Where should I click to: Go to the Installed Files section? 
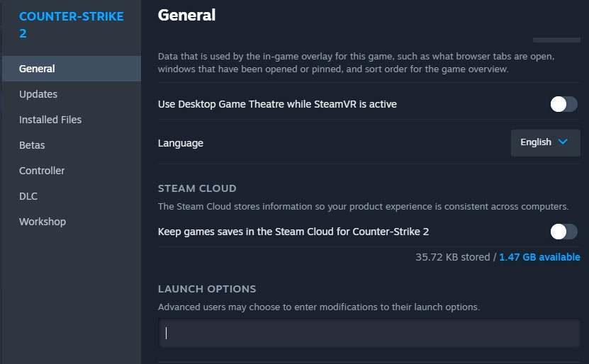pos(50,120)
